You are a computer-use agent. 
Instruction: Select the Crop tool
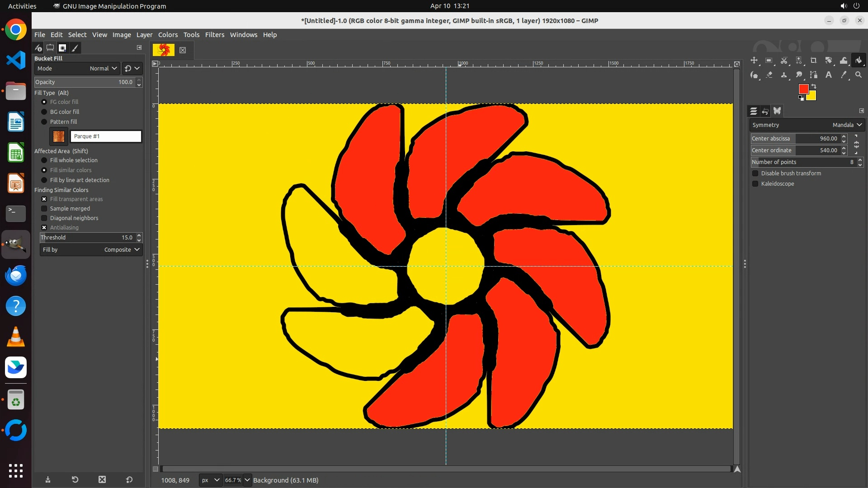[813, 61]
